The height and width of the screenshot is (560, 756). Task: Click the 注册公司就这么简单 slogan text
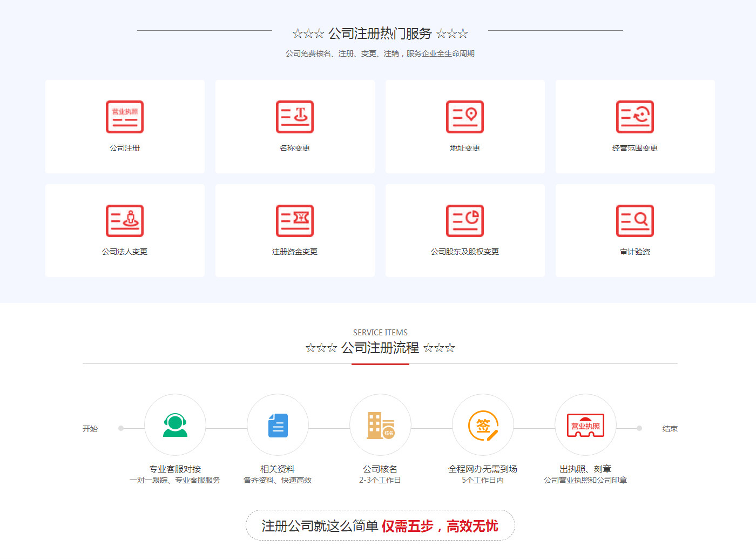click(x=320, y=526)
